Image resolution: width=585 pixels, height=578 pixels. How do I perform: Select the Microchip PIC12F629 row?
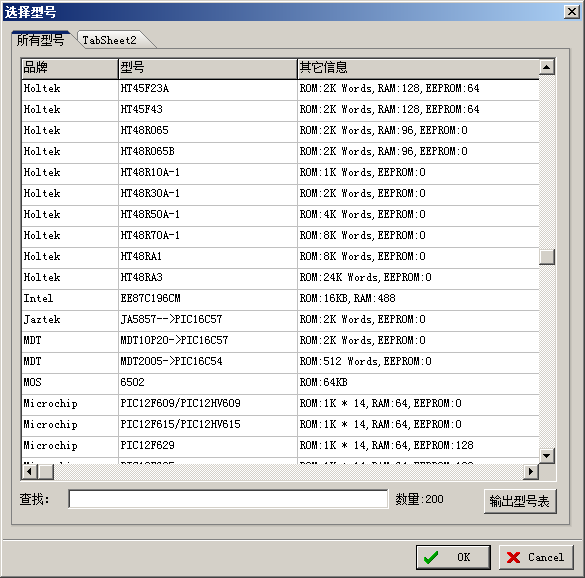[x=281, y=446]
